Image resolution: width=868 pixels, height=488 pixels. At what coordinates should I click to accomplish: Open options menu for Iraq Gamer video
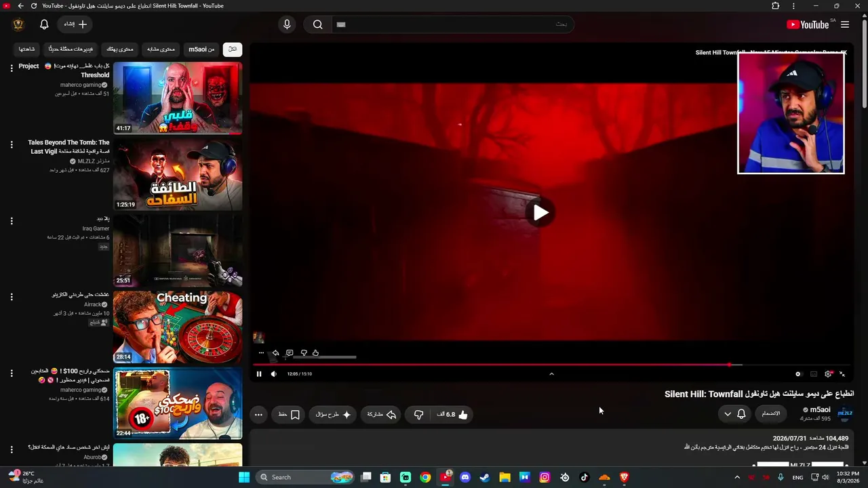12,221
